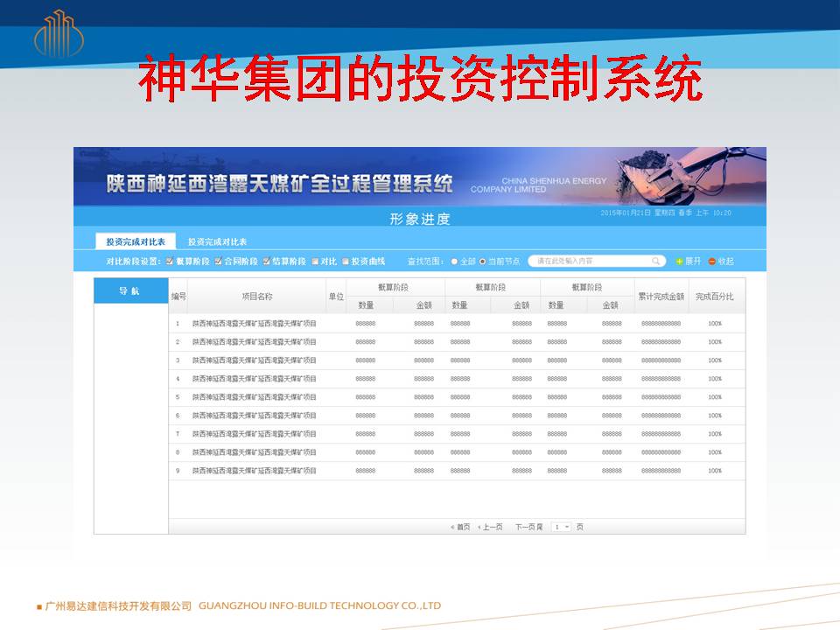Select the project name in row 6
The width and height of the screenshot is (840, 630).
point(255,416)
